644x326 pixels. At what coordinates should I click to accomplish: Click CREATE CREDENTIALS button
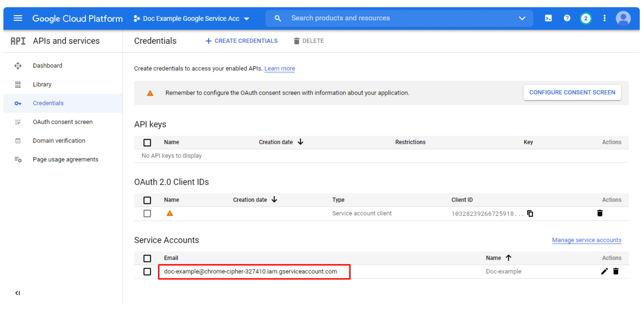[241, 41]
